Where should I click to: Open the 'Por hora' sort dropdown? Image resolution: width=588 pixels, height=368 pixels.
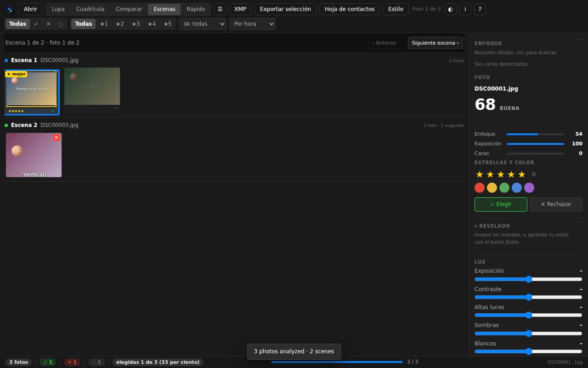tap(252, 24)
